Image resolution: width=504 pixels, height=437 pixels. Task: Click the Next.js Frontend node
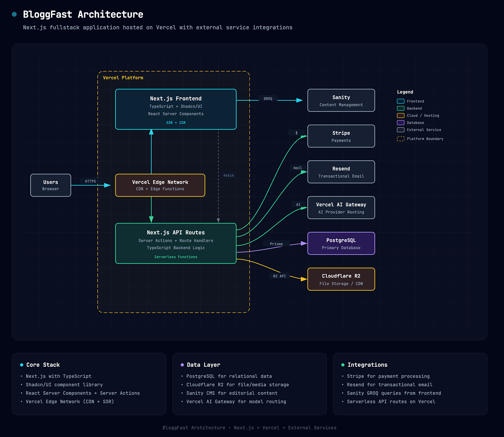[176, 109]
